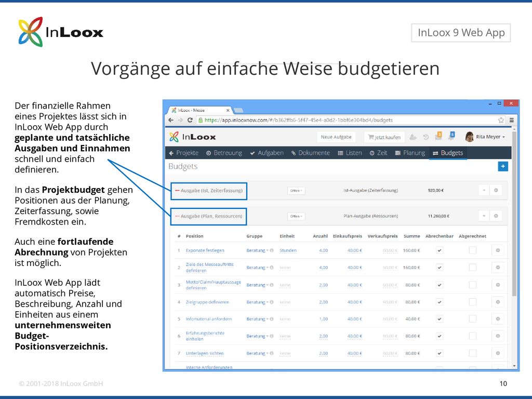The image size is (532, 399).
Task: Switch to the Listen tab
Action: (x=350, y=153)
